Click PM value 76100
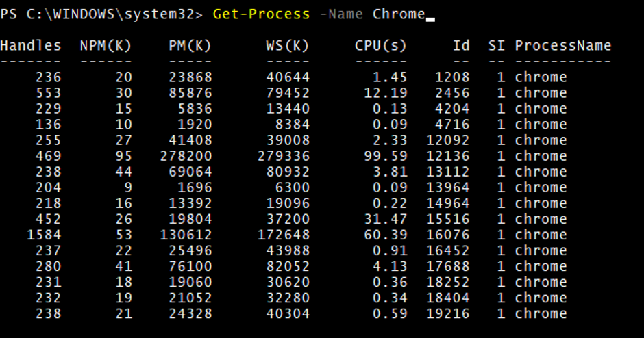The height and width of the screenshot is (338, 644). point(190,267)
